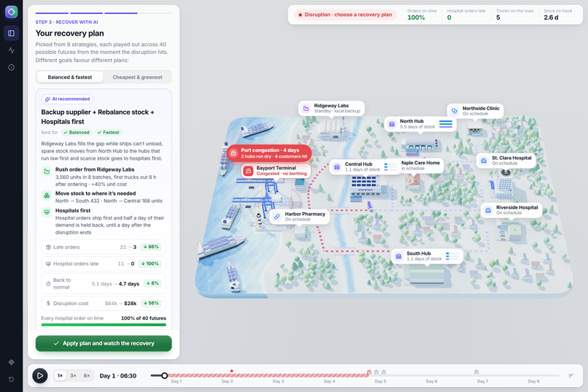This screenshot has height=392, width=588.
Task: Click the red disruption dot on the timeline
Action: [x=231, y=371]
